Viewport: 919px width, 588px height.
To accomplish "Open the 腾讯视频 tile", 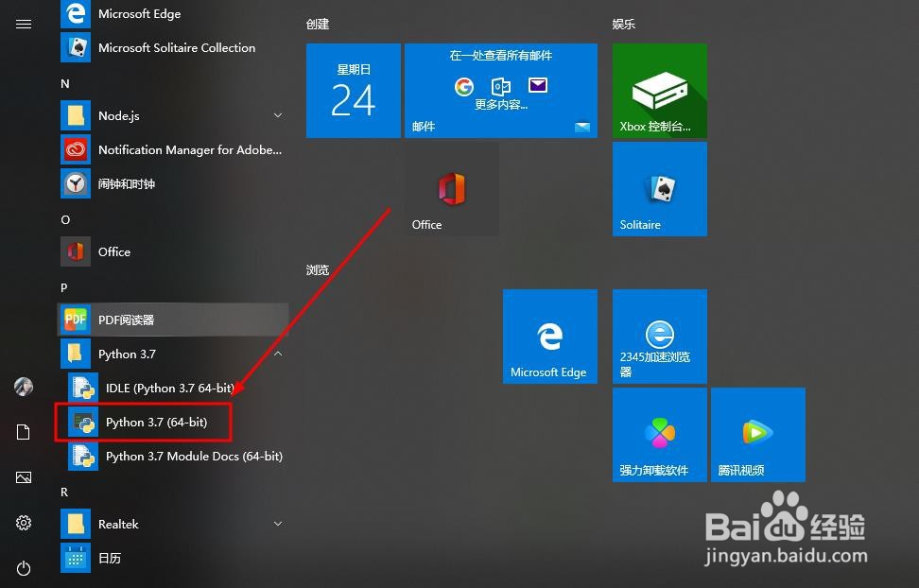I will (758, 435).
